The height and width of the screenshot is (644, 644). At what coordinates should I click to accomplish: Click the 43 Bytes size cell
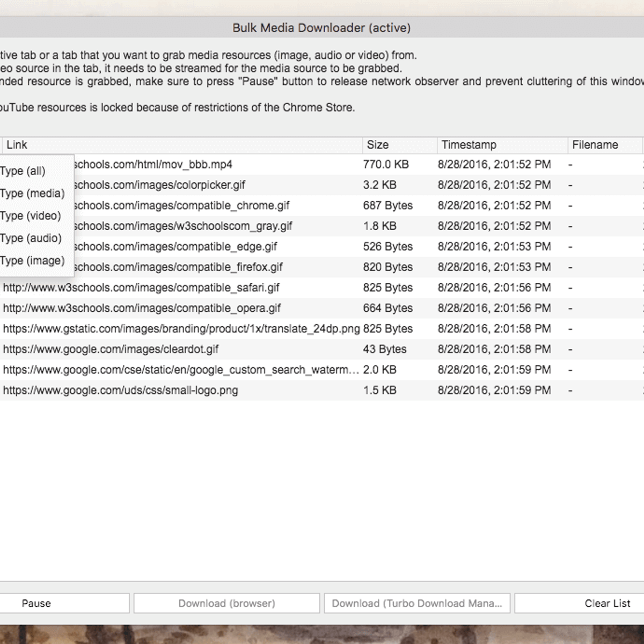point(385,349)
